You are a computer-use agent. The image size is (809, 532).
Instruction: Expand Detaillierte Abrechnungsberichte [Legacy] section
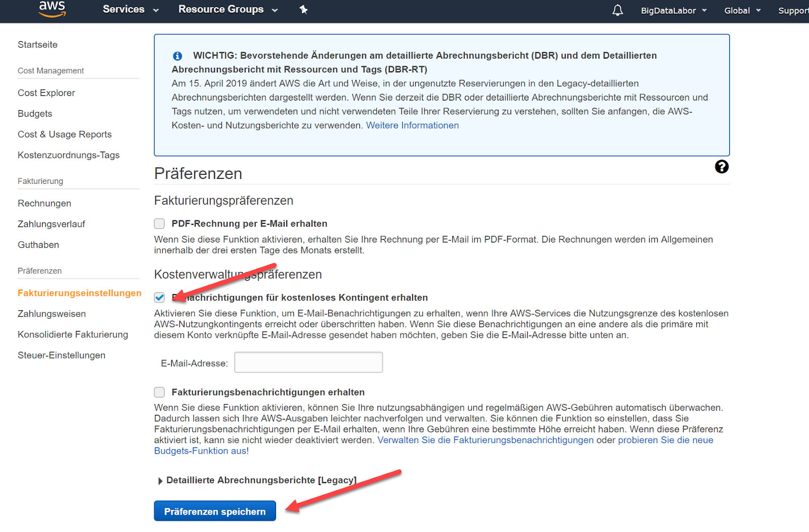[257, 480]
